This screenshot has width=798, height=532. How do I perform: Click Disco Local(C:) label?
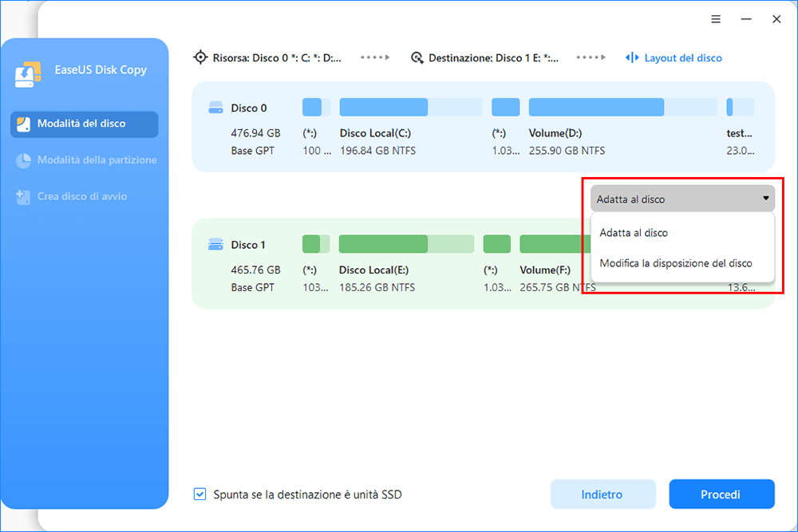(376, 133)
